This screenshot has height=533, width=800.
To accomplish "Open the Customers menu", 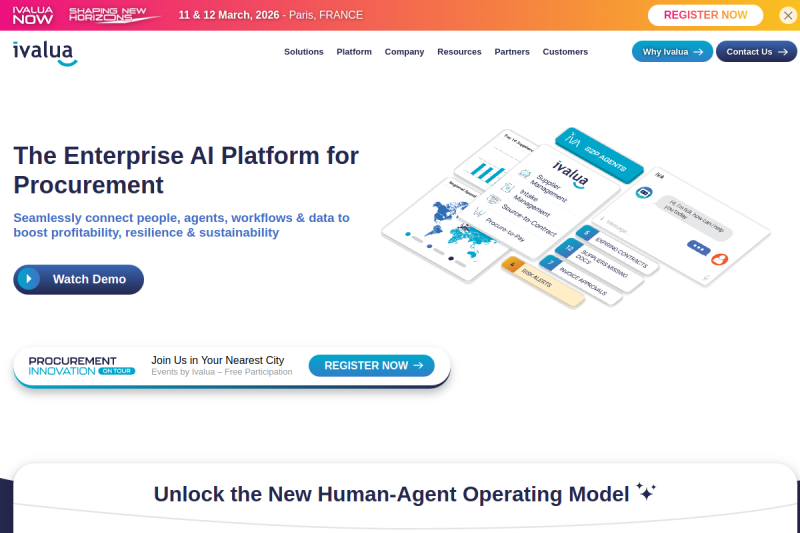I will (x=565, y=52).
